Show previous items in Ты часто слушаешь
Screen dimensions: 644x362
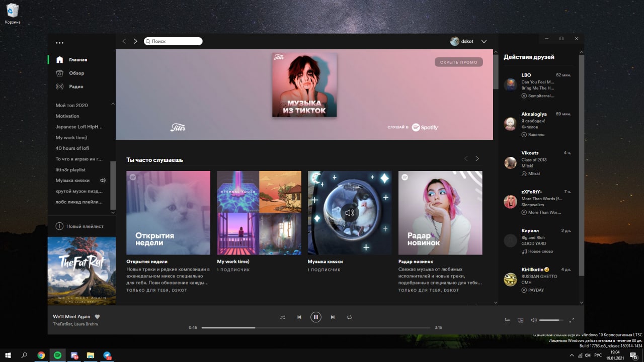tap(466, 159)
